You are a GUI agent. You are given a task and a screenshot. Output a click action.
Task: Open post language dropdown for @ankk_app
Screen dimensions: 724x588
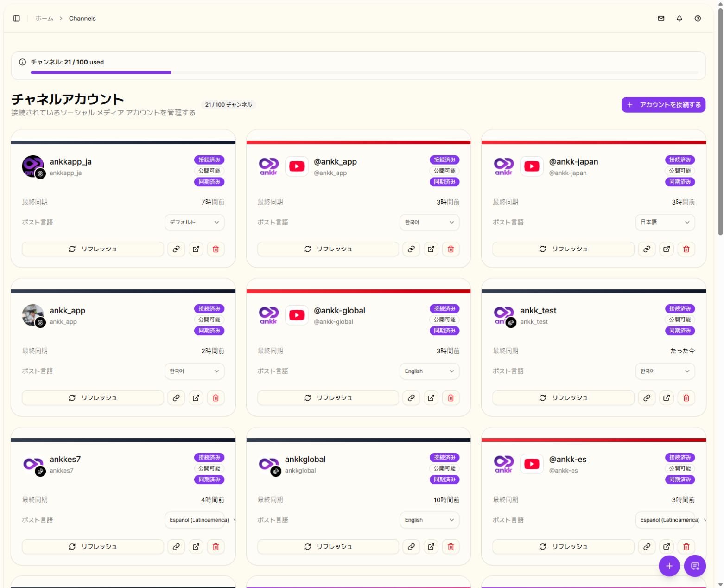pyautogui.click(x=430, y=223)
